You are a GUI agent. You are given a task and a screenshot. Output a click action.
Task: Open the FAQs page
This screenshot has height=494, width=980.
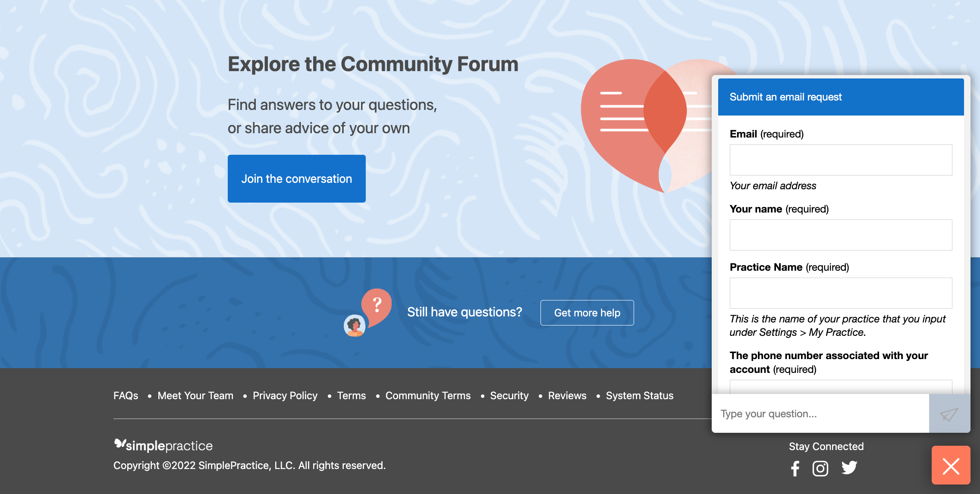(x=125, y=395)
